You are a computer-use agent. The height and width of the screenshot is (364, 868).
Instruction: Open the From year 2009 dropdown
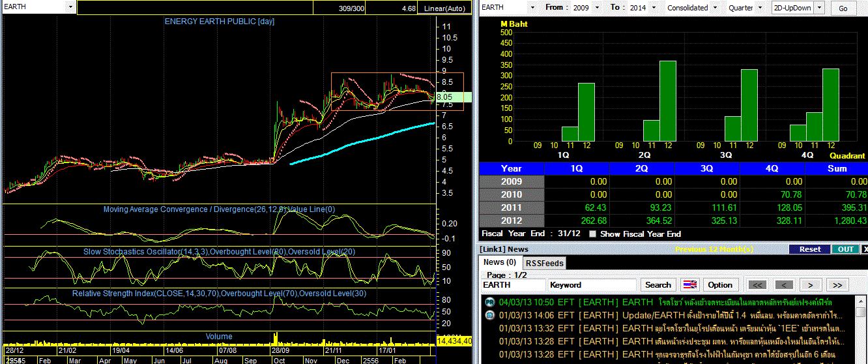pos(598,8)
